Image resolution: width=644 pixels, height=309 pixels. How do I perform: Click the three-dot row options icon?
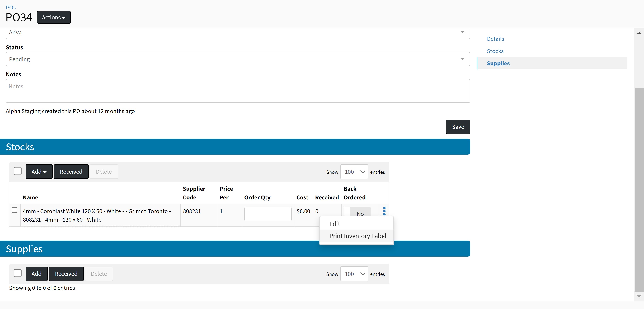pyautogui.click(x=384, y=211)
